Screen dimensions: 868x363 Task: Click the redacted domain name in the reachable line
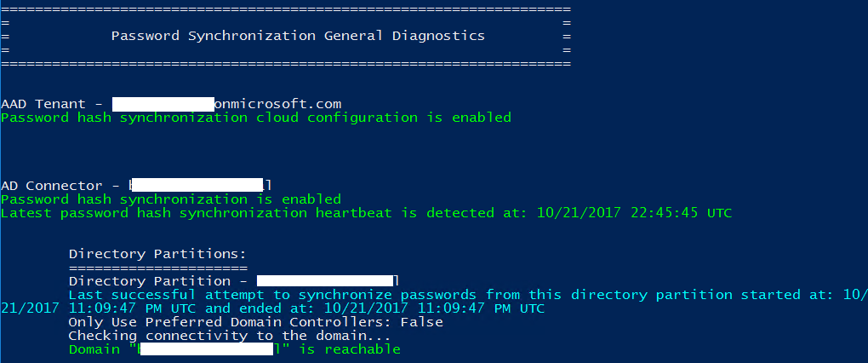[204, 349]
